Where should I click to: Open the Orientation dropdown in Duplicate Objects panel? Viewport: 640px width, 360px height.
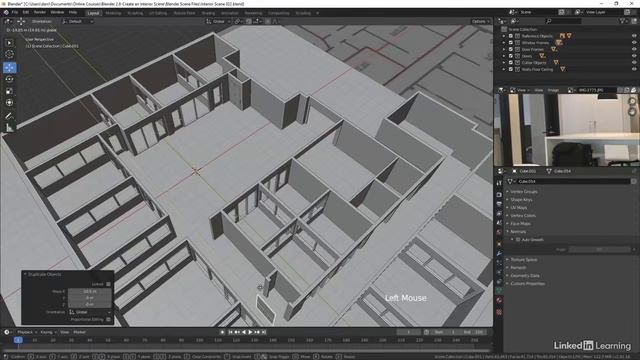tap(89, 312)
